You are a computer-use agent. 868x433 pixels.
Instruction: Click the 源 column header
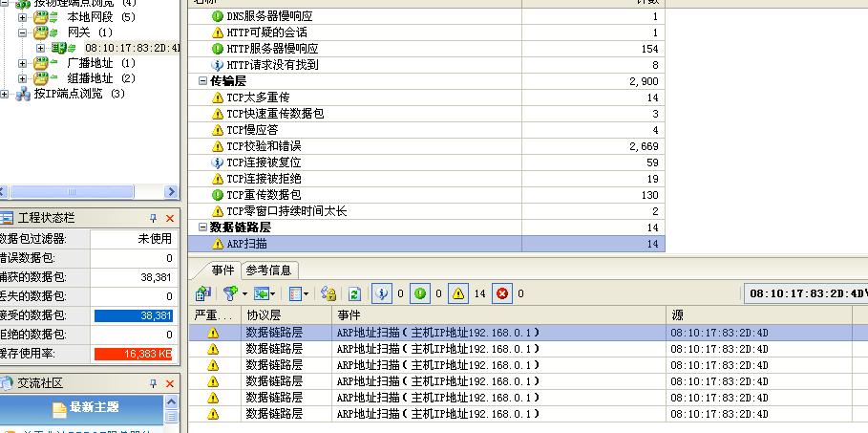tap(759, 314)
